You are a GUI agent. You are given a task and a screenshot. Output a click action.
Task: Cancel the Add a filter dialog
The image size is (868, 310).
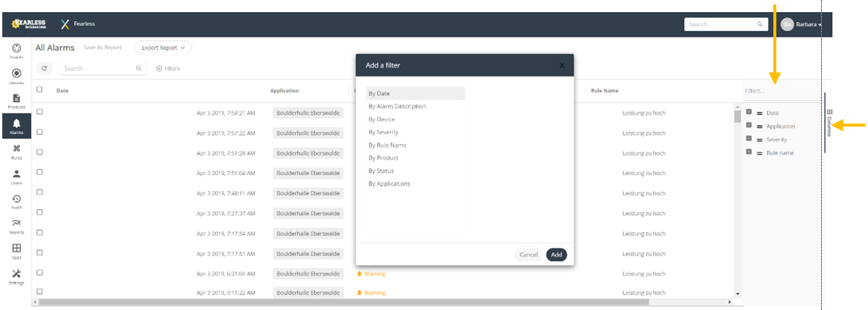pyautogui.click(x=529, y=255)
